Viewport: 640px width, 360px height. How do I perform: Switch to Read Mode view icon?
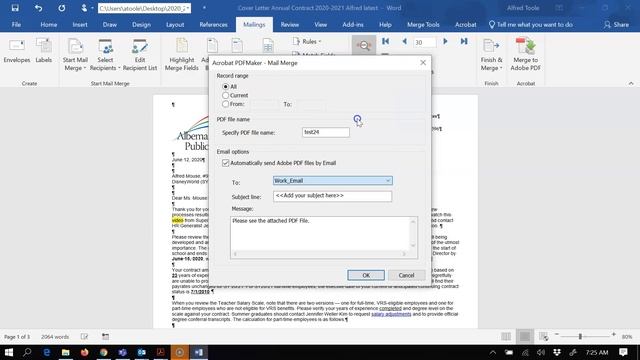tap(506, 337)
